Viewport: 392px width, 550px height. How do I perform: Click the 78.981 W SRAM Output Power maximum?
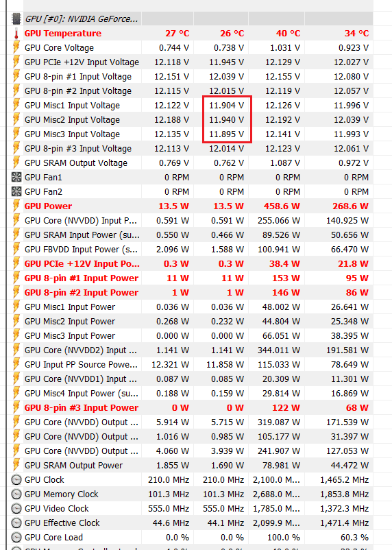282,465
